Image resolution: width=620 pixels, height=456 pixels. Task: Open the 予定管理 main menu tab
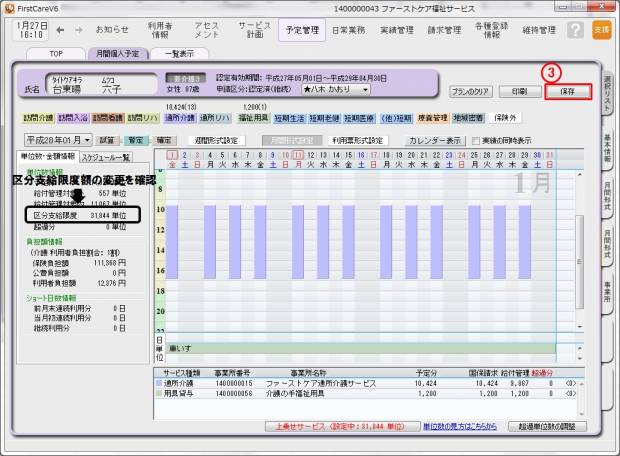click(303, 30)
